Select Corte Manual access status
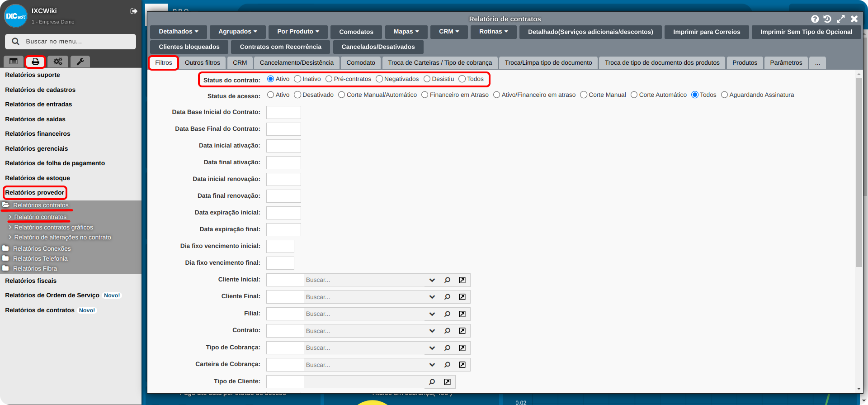868x405 pixels. [x=584, y=95]
